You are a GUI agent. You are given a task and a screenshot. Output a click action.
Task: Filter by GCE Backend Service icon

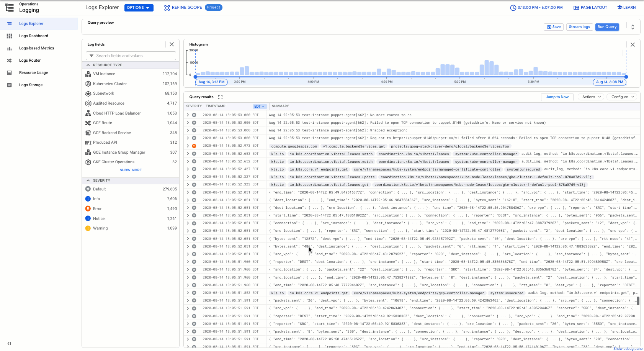pyautogui.click(x=88, y=133)
